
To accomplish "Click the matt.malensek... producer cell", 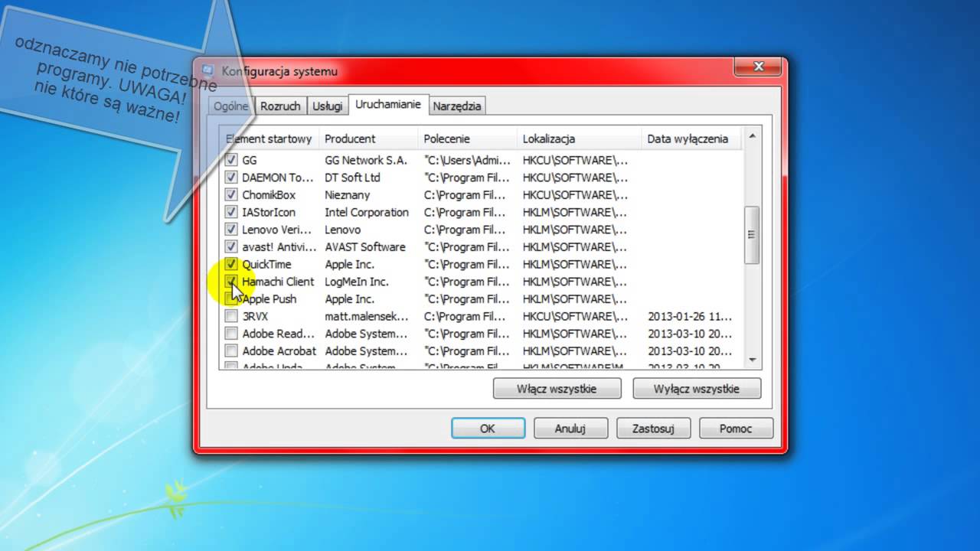I will click(x=367, y=316).
